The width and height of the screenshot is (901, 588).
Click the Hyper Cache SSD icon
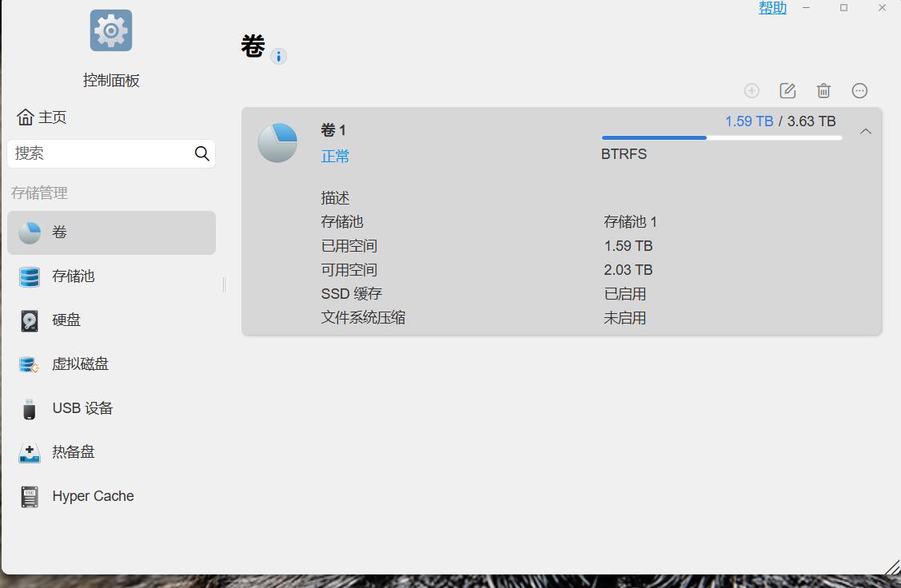click(x=30, y=497)
